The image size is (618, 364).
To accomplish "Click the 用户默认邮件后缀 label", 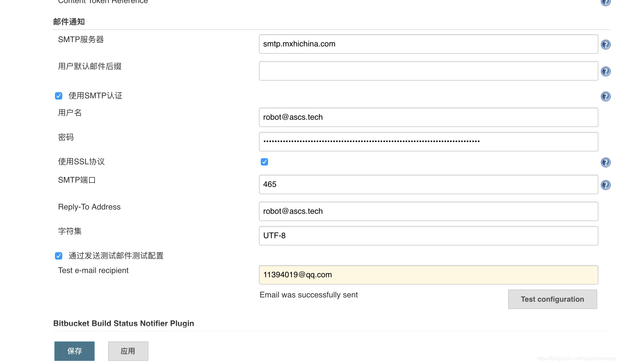I will (x=90, y=66).
